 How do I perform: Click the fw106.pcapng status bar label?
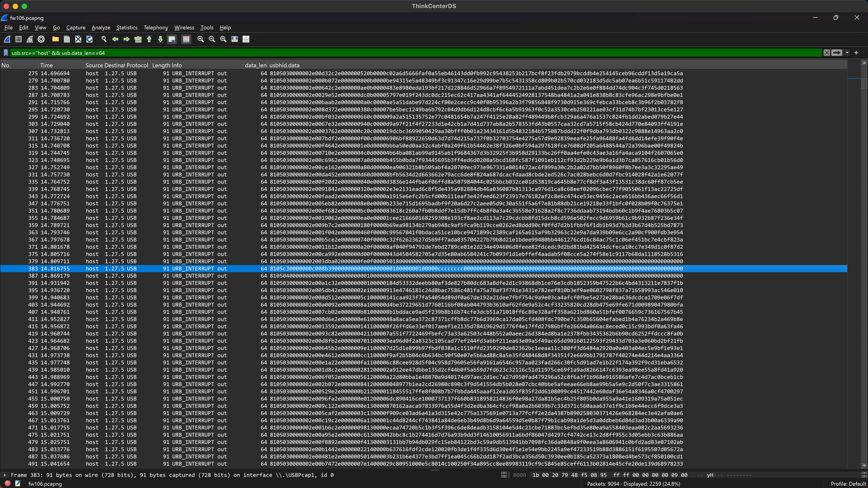[x=45, y=484]
